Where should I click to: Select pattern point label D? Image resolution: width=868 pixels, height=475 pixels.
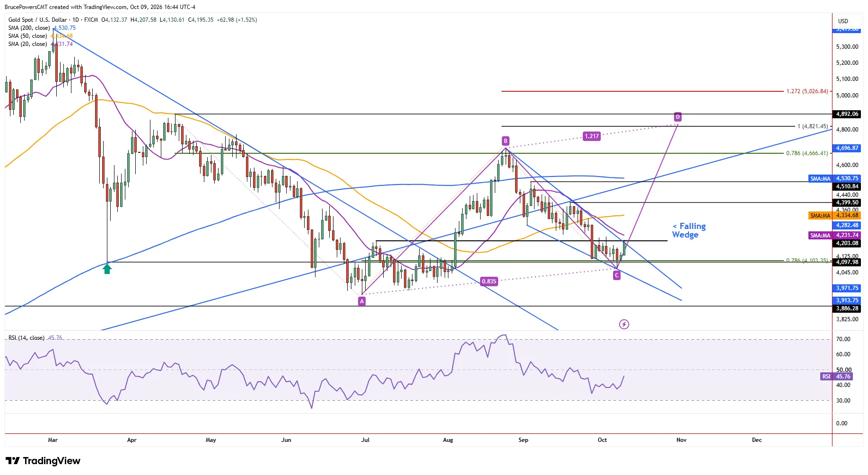pyautogui.click(x=678, y=116)
